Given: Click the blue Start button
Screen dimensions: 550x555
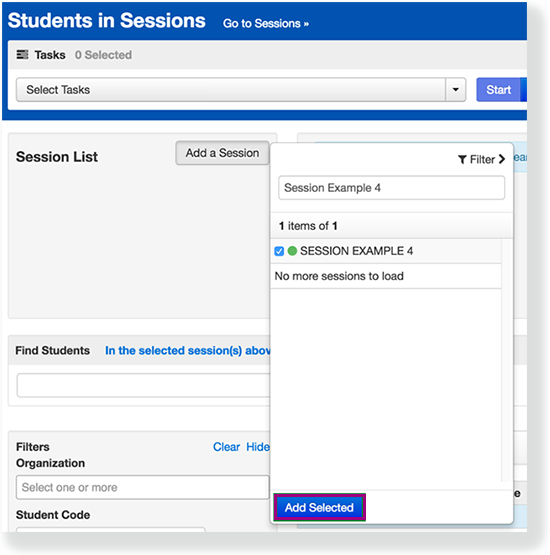Looking at the screenshot, I should pyautogui.click(x=498, y=90).
